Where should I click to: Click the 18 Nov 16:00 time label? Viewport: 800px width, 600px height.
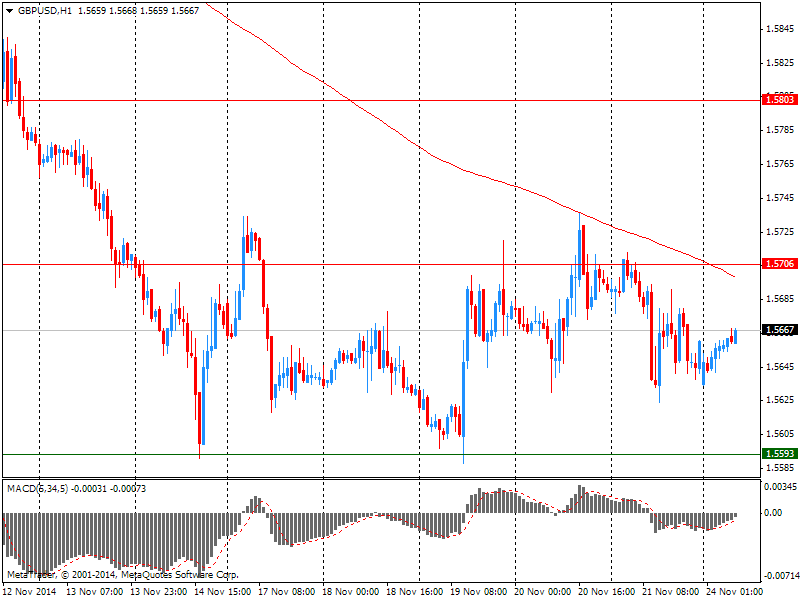[415, 592]
